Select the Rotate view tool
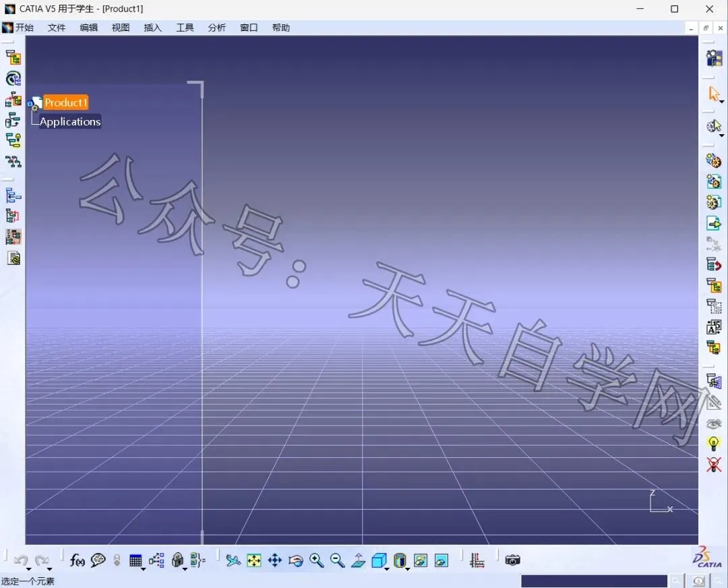The height and width of the screenshot is (588, 728). click(296, 561)
